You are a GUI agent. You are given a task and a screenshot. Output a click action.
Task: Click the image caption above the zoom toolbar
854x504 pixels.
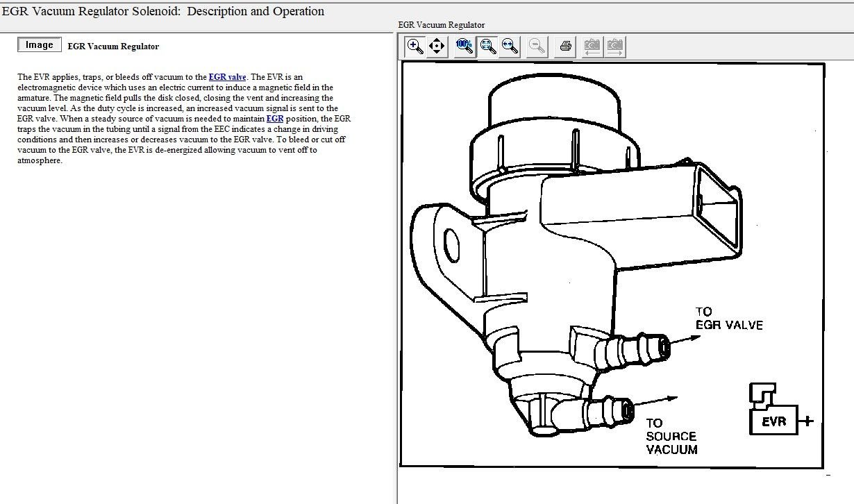(x=441, y=25)
